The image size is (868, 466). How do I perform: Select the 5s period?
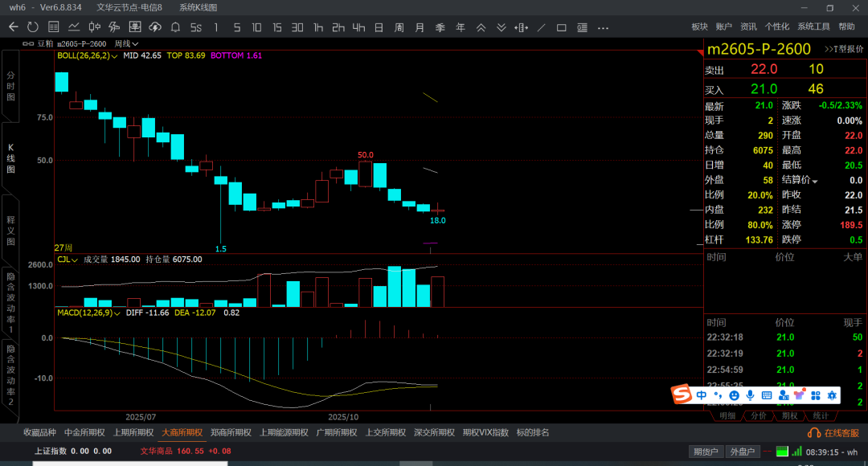point(196,27)
